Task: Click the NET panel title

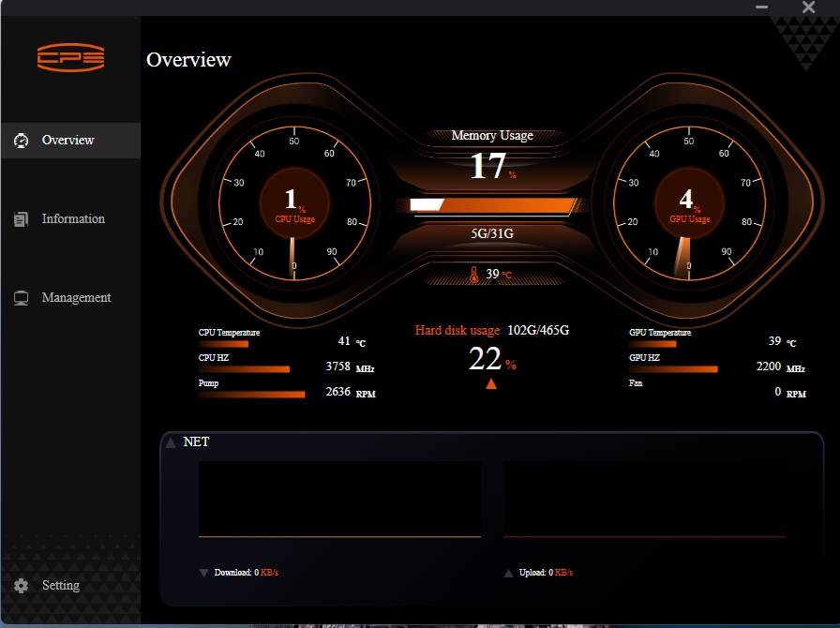Action: (196, 442)
